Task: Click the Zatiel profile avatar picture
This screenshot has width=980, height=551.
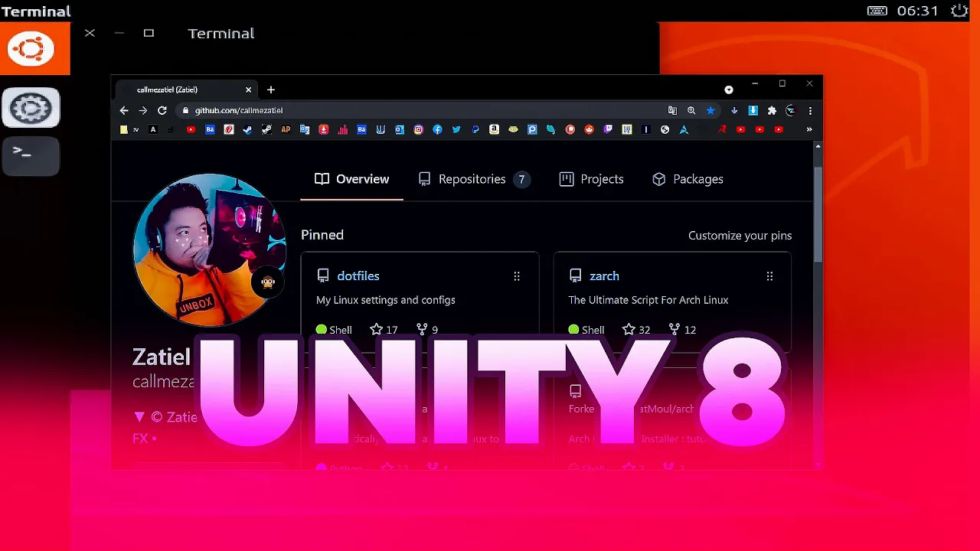Action: tap(209, 250)
